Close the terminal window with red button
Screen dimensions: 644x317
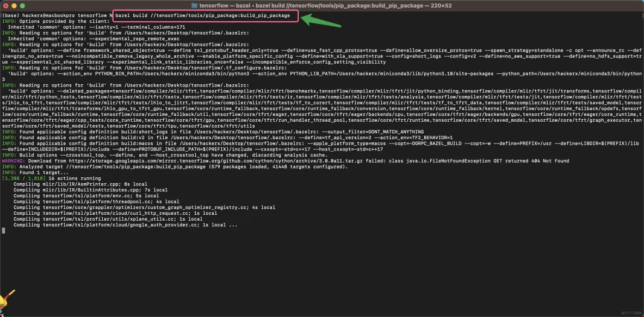click(7, 5)
